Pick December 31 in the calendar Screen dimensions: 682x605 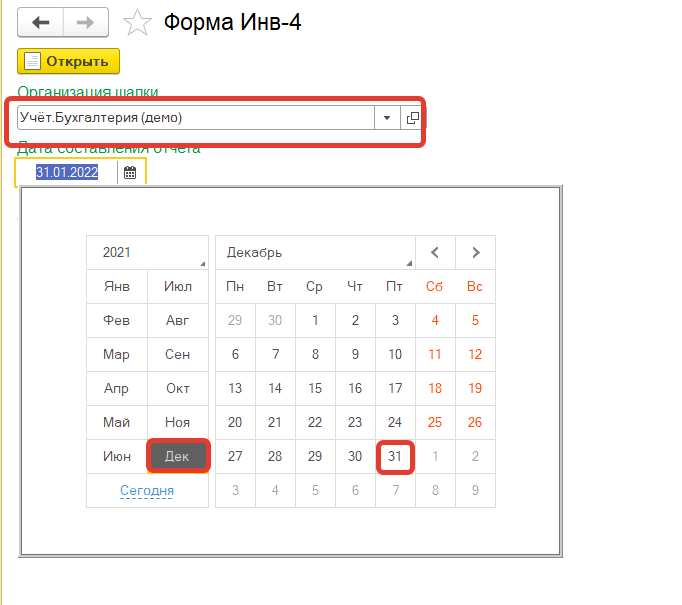(395, 456)
